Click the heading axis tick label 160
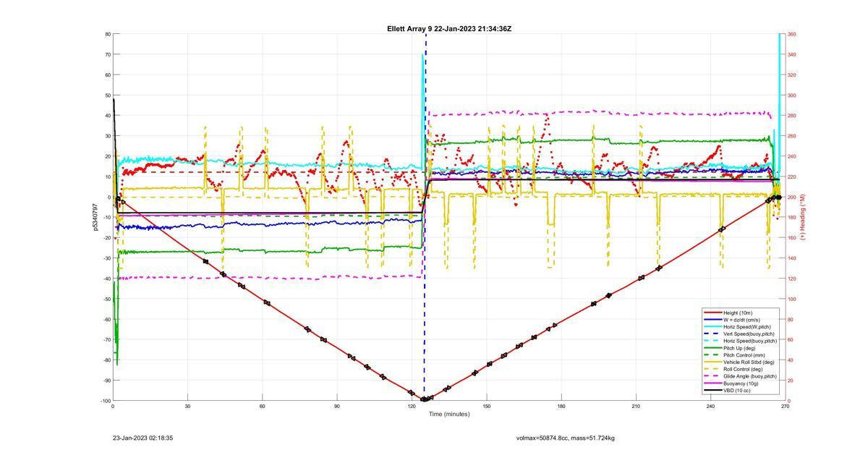Image resolution: width=868 pixels, height=450 pixels. [x=791, y=238]
